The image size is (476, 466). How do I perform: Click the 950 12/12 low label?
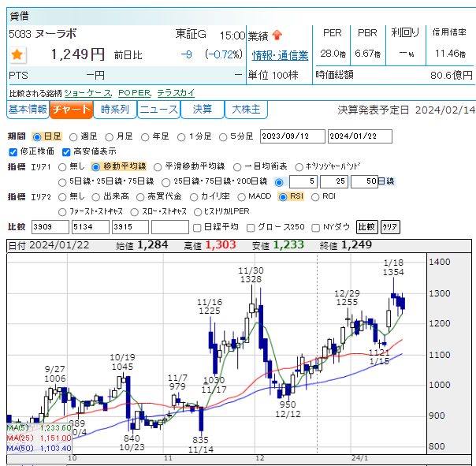tap(288, 409)
